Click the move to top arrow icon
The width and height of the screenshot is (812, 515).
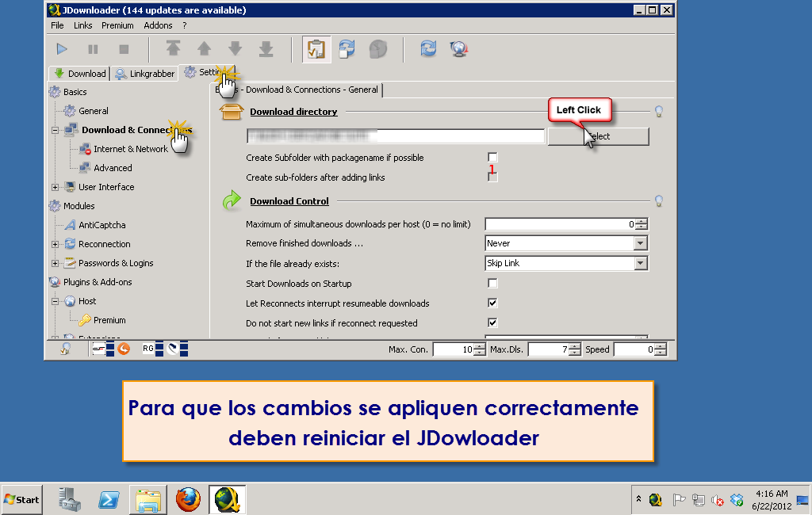[173, 49]
